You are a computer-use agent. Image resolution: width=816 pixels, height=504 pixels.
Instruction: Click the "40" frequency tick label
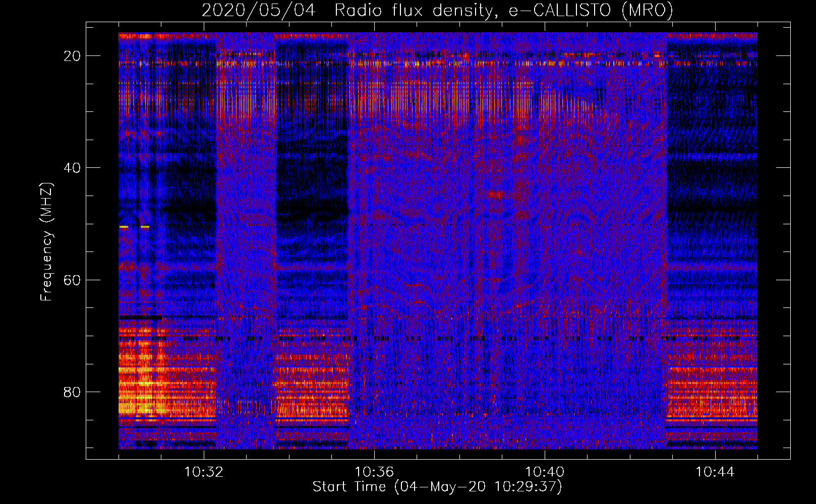[72, 168]
